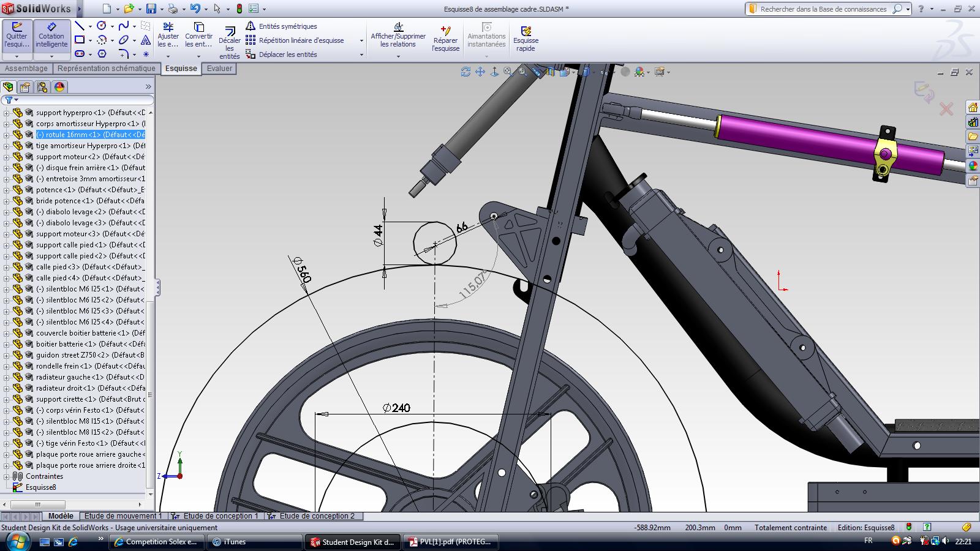Image resolution: width=980 pixels, height=551 pixels.
Task: Click Afficher/Supprimer les relations tool
Action: (398, 35)
